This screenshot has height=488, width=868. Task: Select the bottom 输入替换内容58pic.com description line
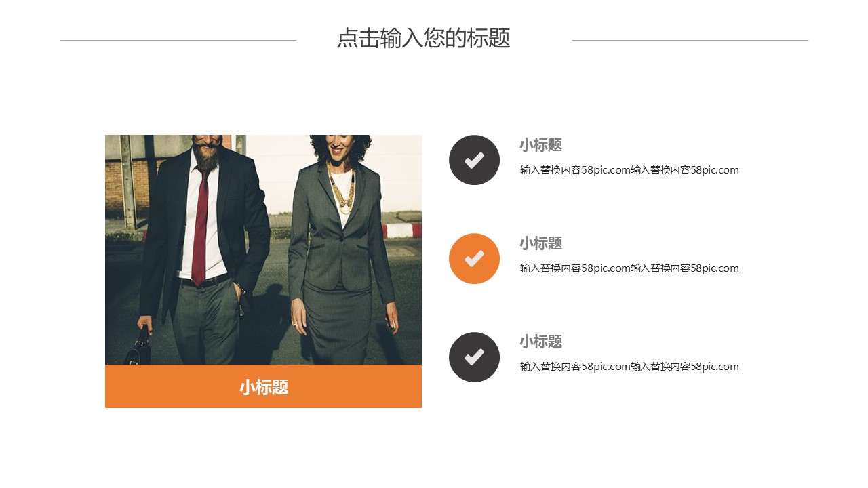point(629,367)
